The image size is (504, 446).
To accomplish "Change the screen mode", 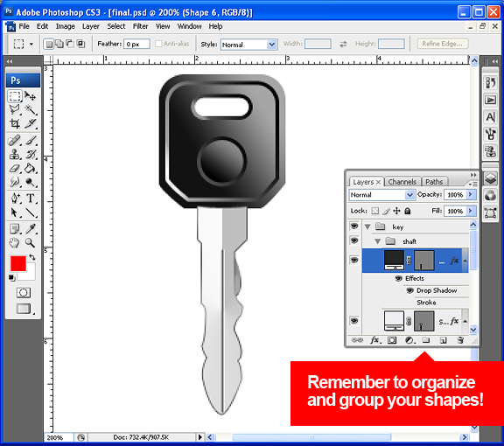I will click(x=24, y=309).
